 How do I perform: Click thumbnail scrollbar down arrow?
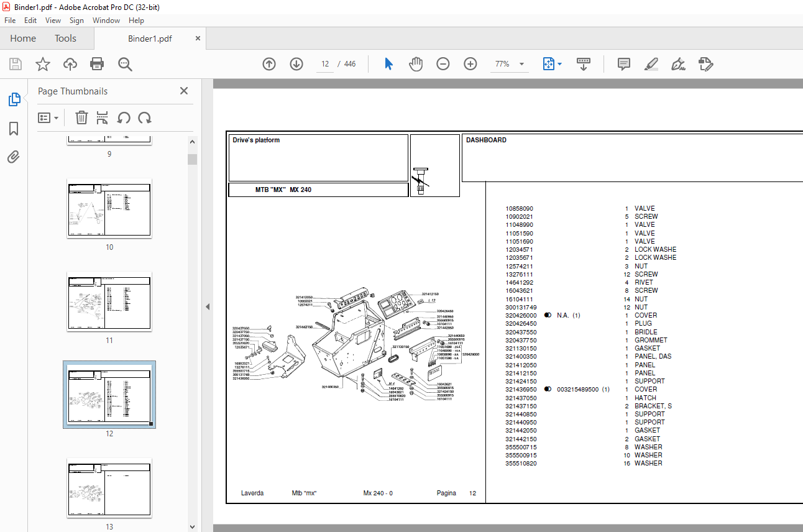click(193, 526)
